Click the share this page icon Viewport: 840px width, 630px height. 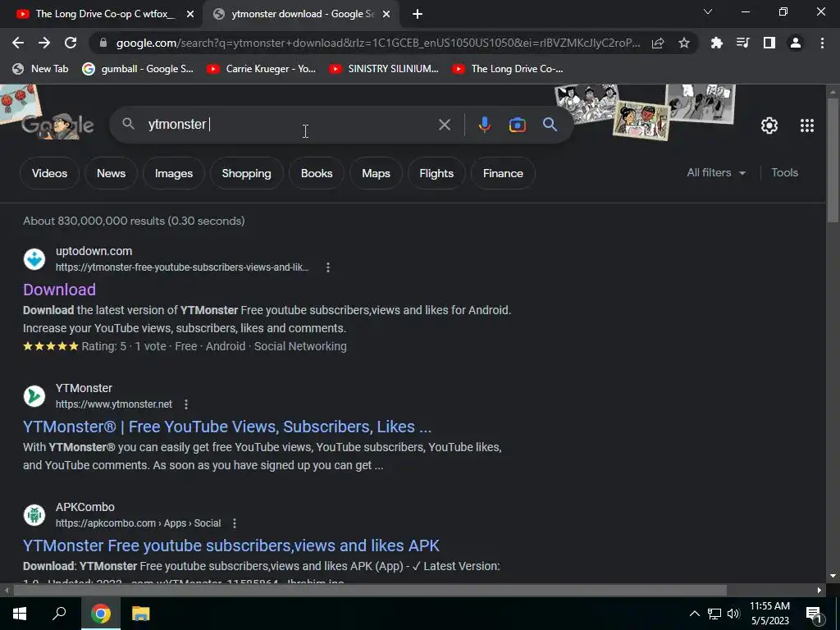(658, 43)
